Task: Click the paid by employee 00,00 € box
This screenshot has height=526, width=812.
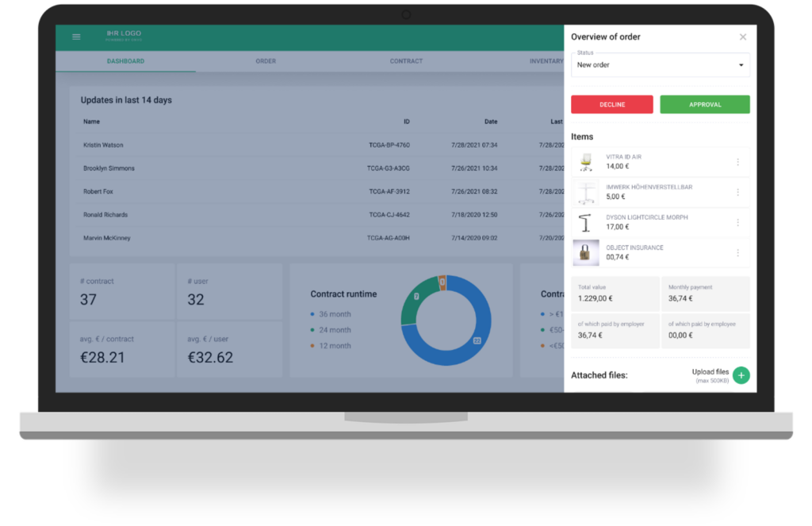Action: pos(705,331)
